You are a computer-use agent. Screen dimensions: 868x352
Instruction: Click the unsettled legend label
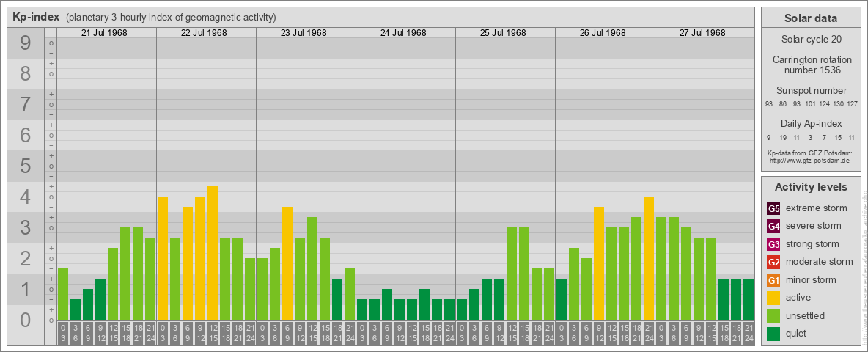tap(806, 316)
